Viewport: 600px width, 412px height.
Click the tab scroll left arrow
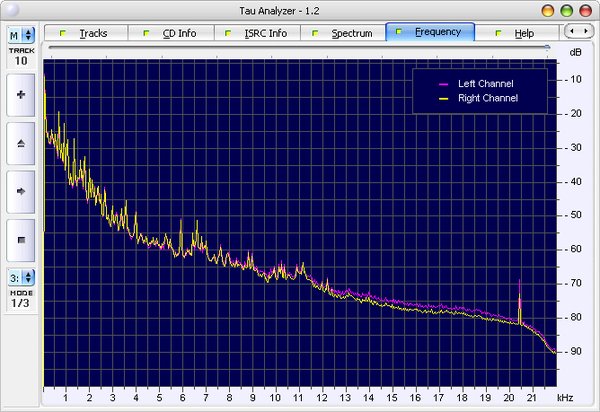tap(572, 31)
